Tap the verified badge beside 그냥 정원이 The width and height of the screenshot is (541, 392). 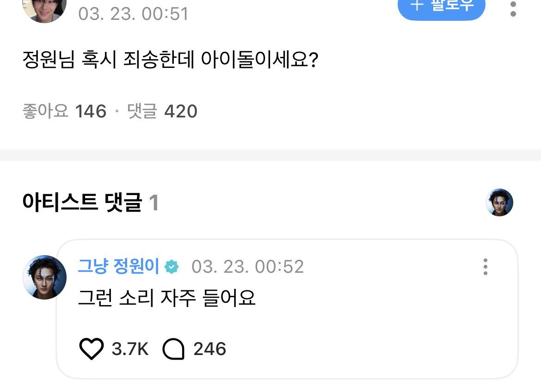[x=172, y=267]
